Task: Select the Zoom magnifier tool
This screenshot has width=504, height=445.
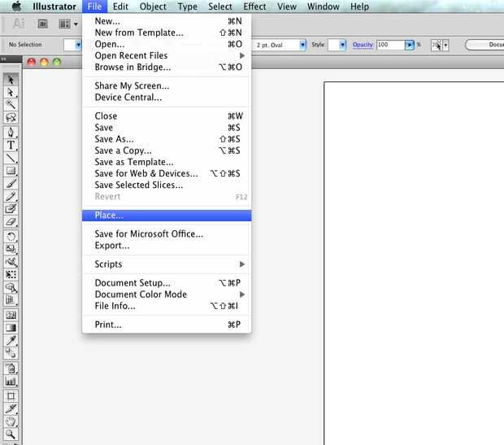Action: (x=11, y=434)
